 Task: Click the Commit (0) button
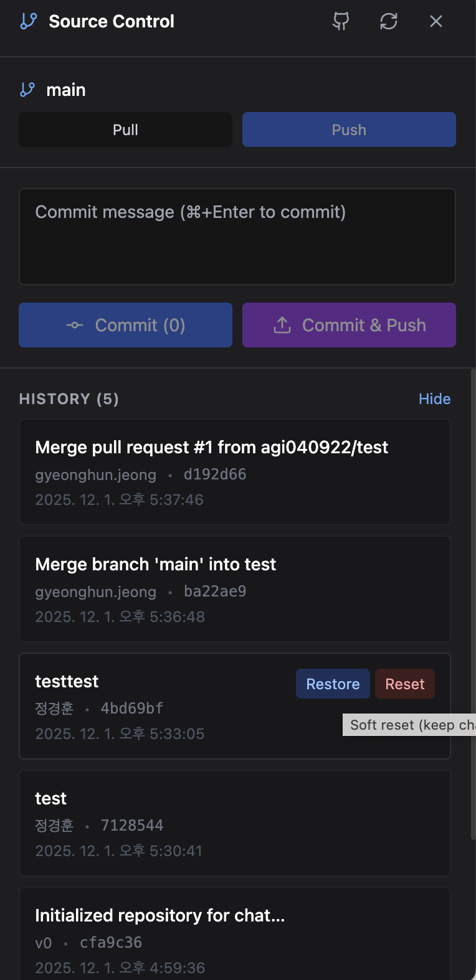click(125, 324)
